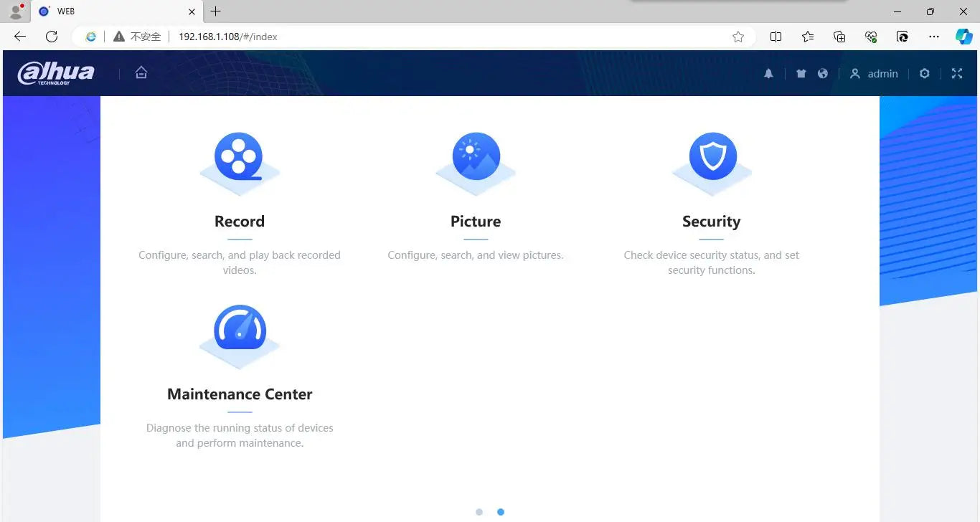This screenshot has height=522, width=980.
Task: Click the home icon in header
Action: tap(141, 72)
